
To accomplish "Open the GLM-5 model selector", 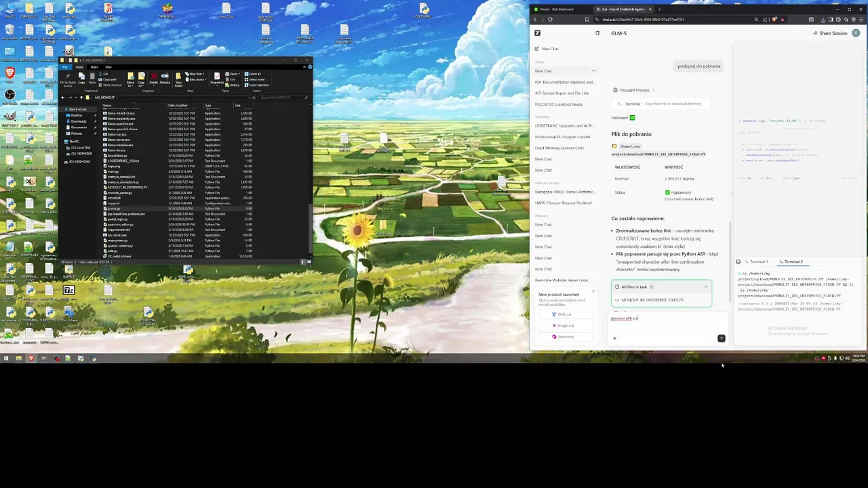I will 618,33.
